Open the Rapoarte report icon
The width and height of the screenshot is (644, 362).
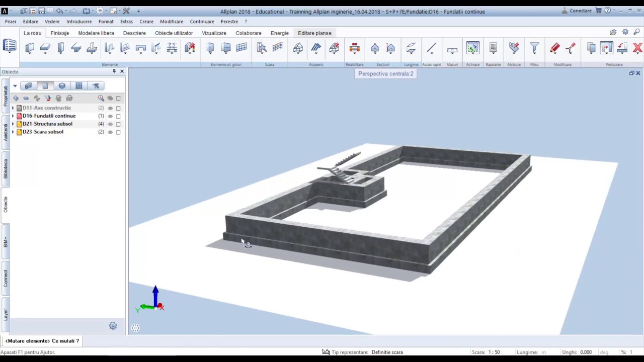(x=493, y=48)
